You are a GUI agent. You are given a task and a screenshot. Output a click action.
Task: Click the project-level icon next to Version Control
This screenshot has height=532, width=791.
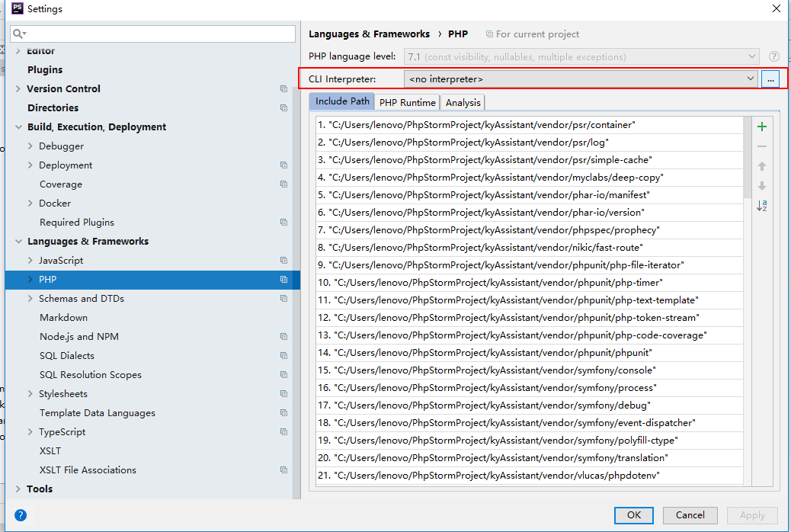point(284,89)
